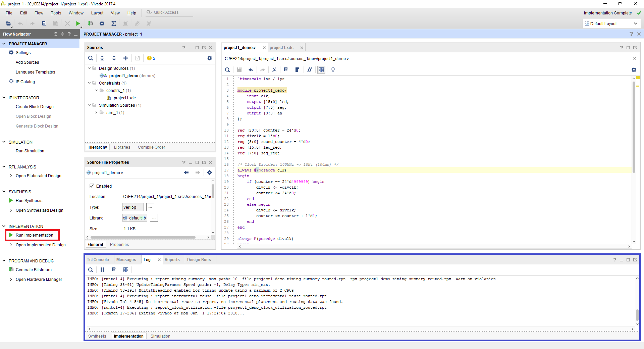Click the Generate Bitstream icon in toolbar
The width and height of the screenshot is (644, 349).
coord(90,23)
